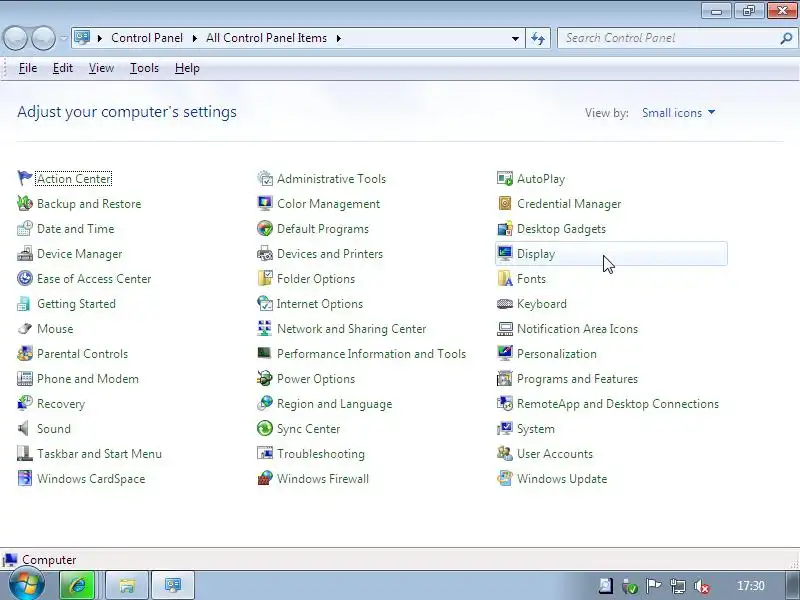Open the Keyboard icon

505,304
